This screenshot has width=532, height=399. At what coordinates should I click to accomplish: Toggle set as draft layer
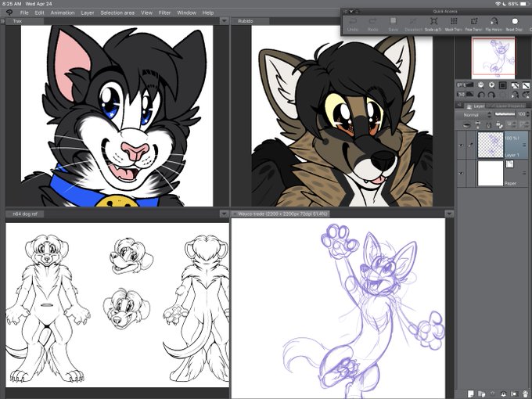[x=488, y=125]
